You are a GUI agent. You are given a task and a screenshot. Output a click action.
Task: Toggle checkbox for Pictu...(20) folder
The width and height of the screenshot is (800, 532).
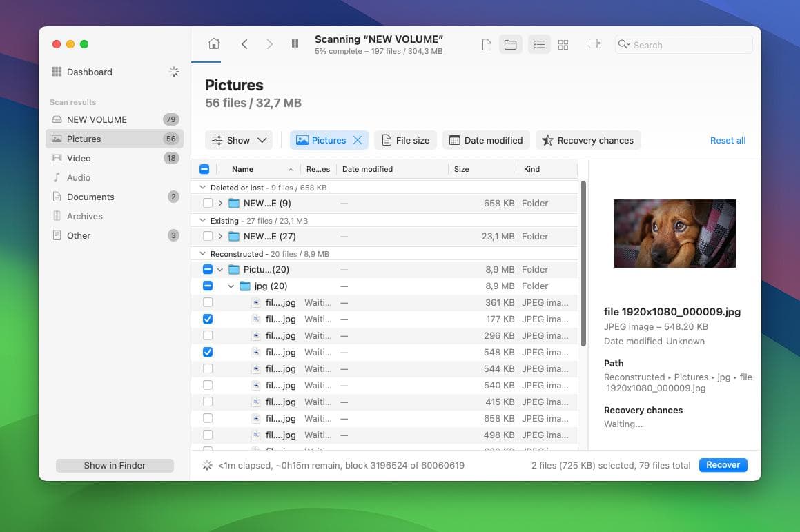[208, 269]
